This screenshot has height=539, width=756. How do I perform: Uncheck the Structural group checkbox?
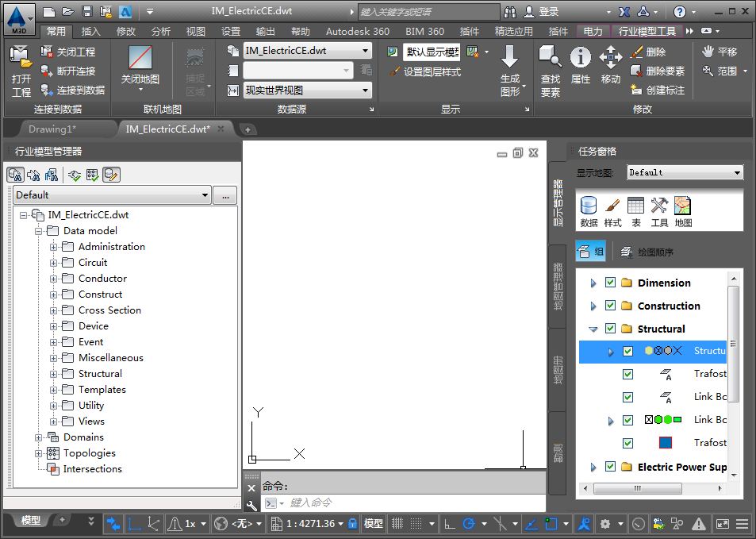pyautogui.click(x=610, y=329)
